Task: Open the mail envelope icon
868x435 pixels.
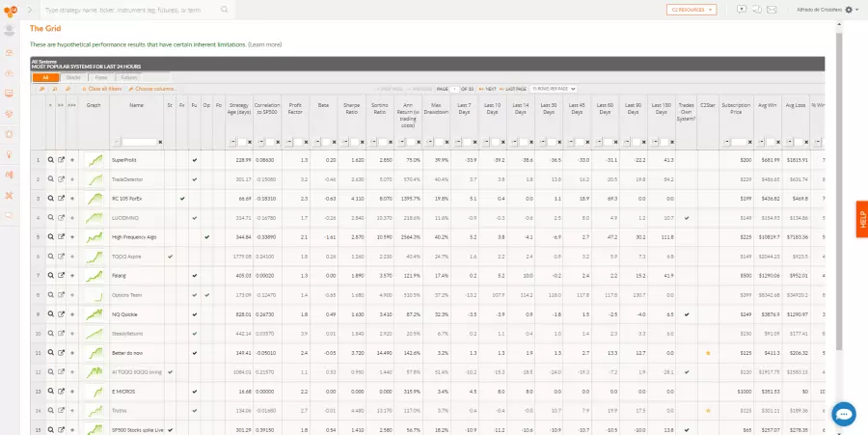Action: [772, 10]
